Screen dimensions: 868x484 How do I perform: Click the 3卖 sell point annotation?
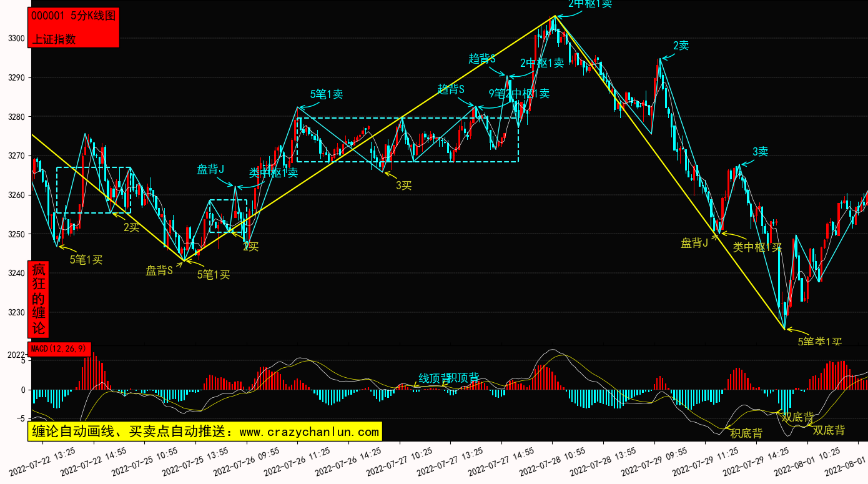(x=760, y=151)
